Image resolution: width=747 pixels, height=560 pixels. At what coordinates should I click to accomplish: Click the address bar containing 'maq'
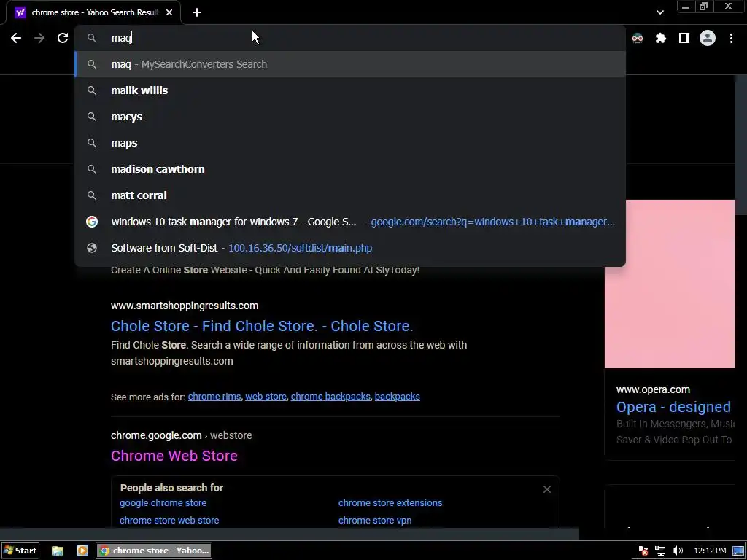pos(350,38)
